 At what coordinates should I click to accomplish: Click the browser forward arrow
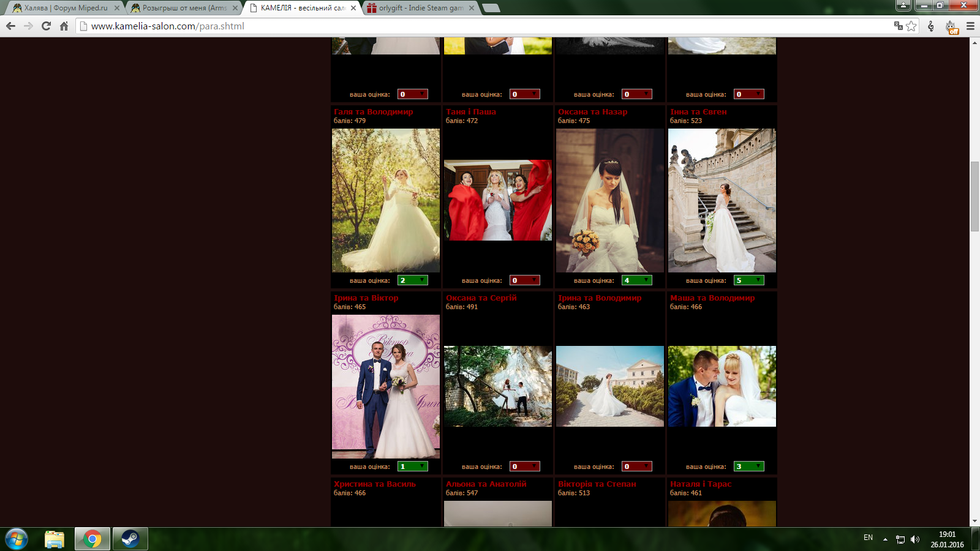[28, 26]
